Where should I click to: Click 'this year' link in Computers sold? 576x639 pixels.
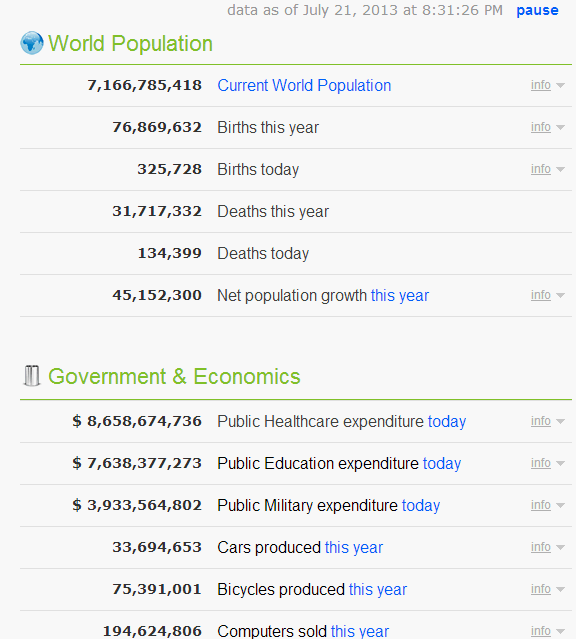tap(360, 631)
